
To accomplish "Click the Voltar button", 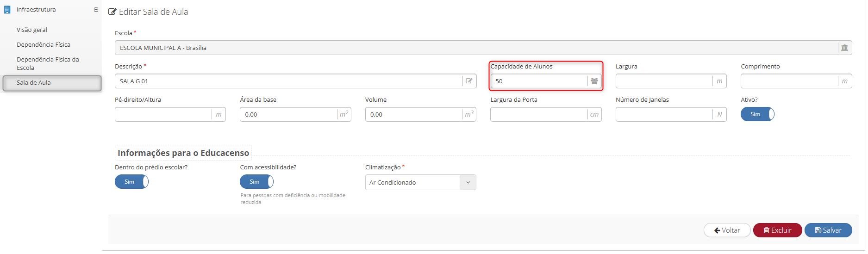I will 727,230.
